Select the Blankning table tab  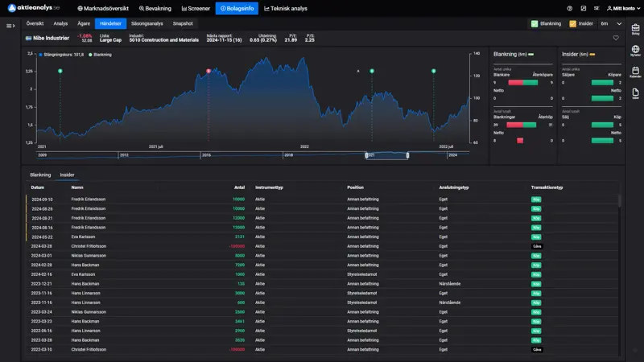tap(40, 175)
